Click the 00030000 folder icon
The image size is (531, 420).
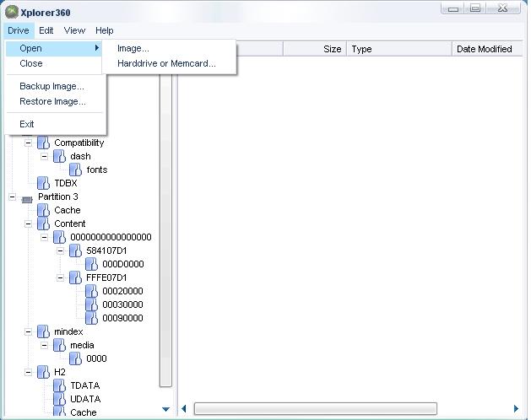tap(92, 304)
